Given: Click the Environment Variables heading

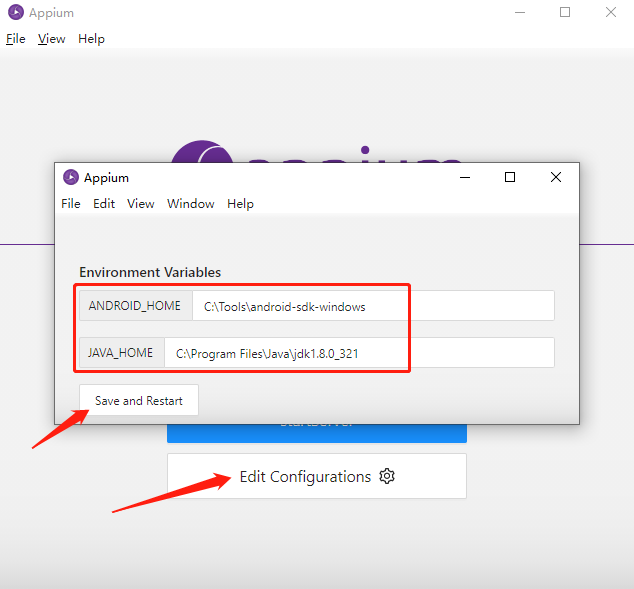Looking at the screenshot, I should click(x=150, y=272).
